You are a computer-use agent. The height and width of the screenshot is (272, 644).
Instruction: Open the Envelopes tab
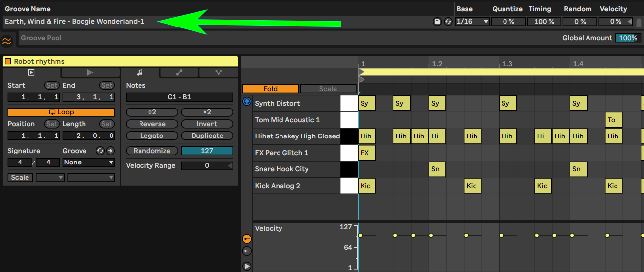coord(179,73)
